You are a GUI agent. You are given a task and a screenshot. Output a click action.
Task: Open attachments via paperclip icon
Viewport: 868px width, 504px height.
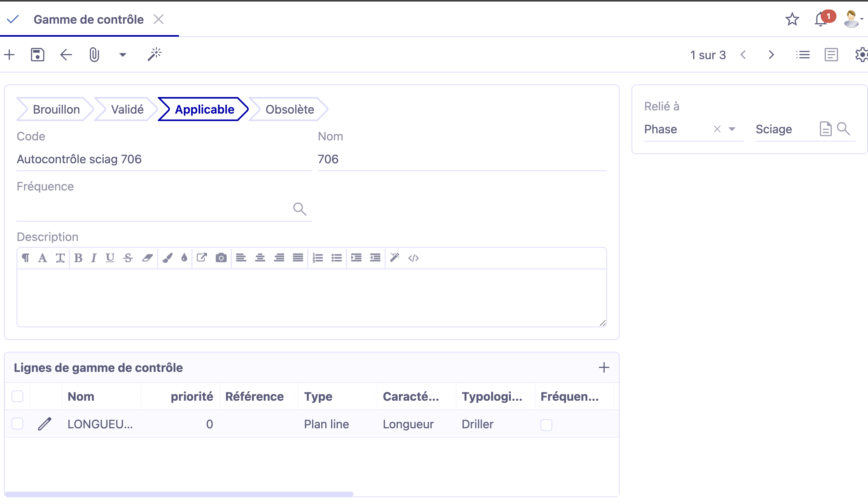click(94, 55)
